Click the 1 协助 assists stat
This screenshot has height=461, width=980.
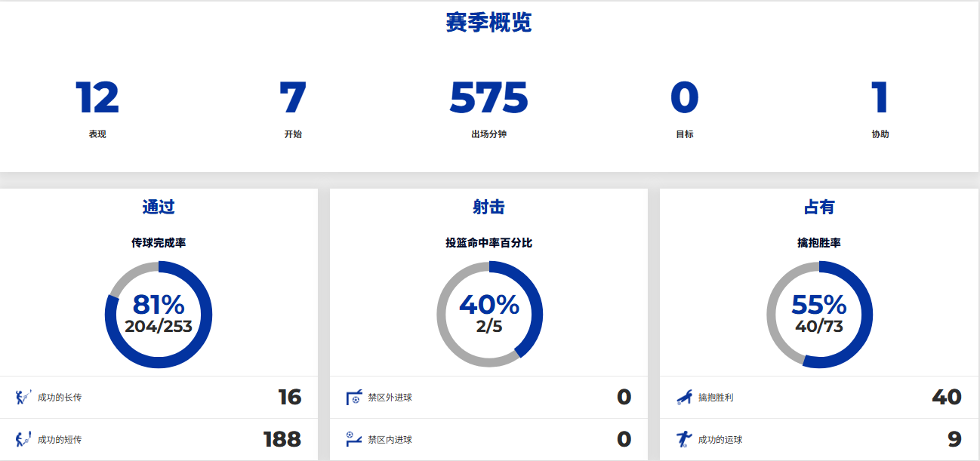[x=880, y=98]
